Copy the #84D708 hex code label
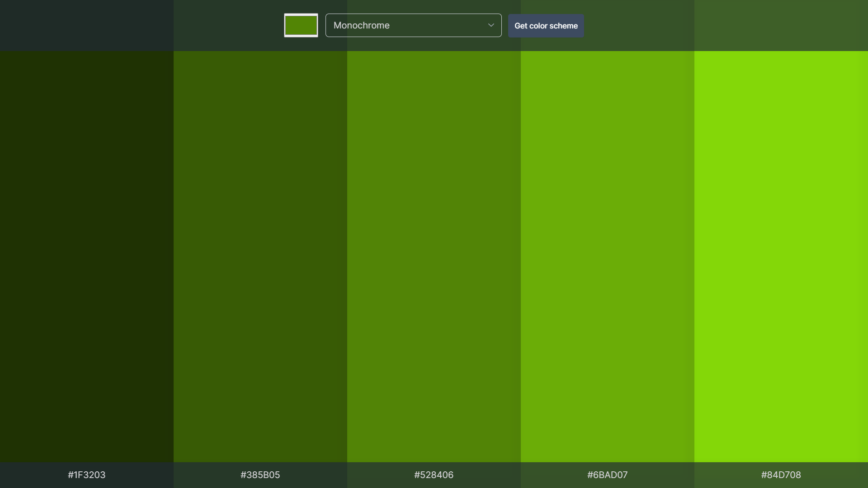Screen dimensions: 868x488 click(x=781, y=475)
